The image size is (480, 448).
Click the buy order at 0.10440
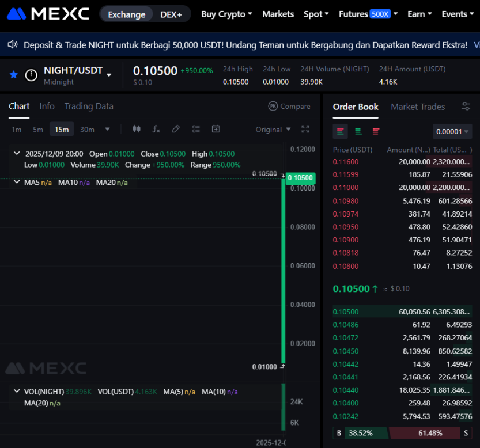[402, 390]
